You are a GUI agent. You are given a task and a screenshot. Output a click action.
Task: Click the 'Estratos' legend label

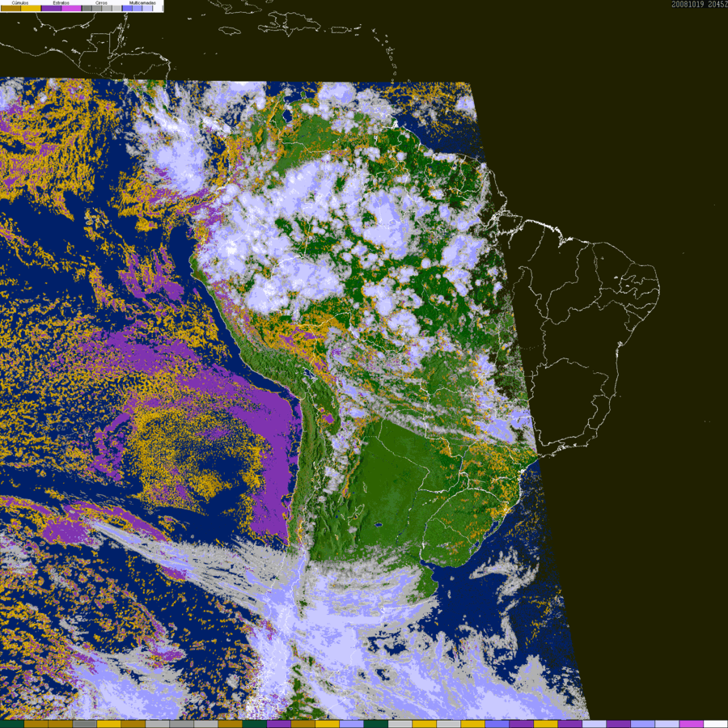pos(61,2)
